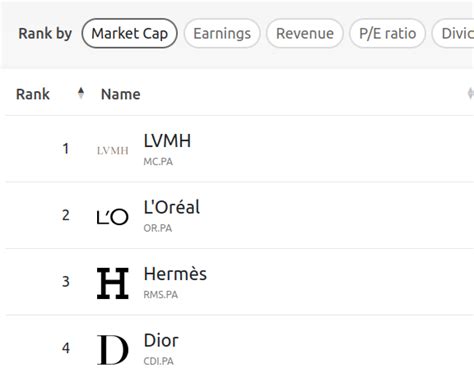Click the Hermès H logo icon
This screenshot has height=382, width=474.
tap(113, 283)
